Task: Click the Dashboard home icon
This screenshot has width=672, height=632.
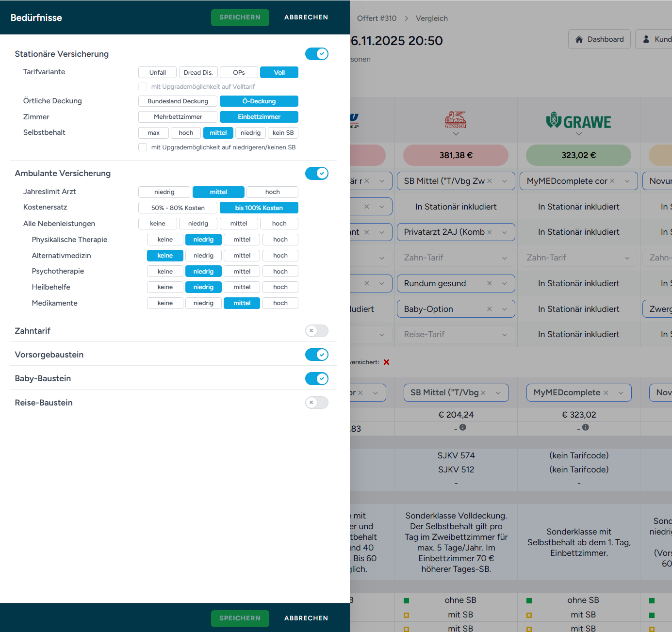Action: coord(579,39)
